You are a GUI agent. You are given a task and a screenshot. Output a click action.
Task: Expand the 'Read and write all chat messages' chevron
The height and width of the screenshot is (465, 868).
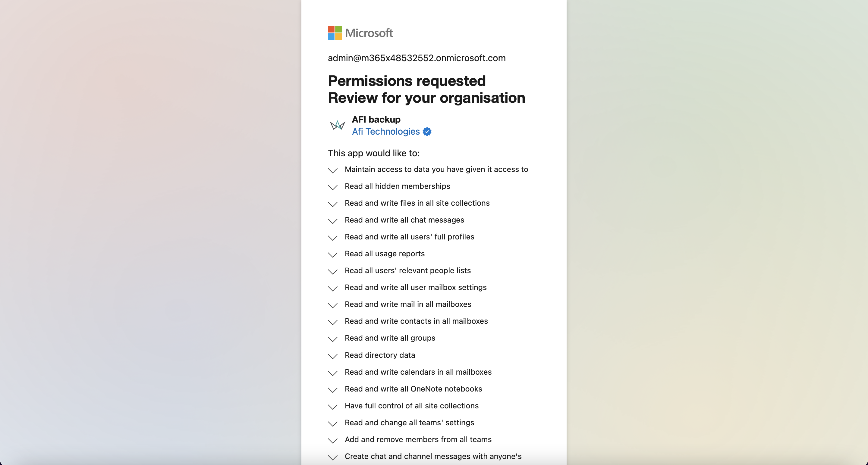click(x=332, y=221)
